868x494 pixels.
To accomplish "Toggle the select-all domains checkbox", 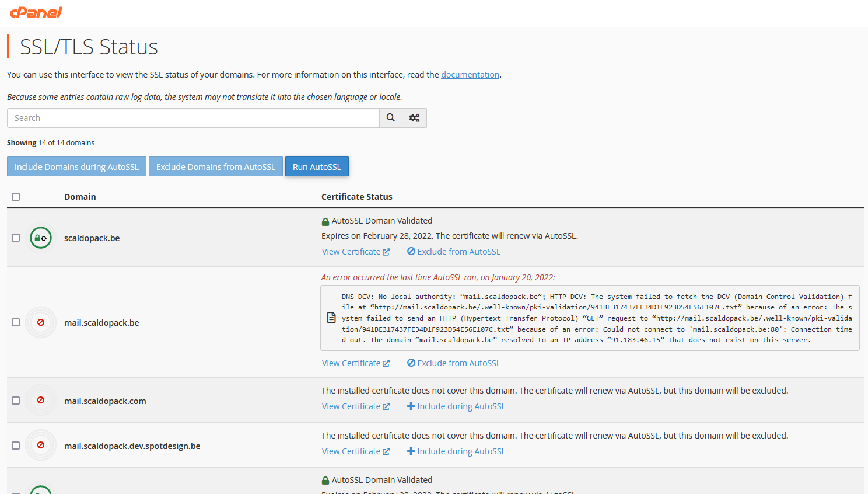I will 16,197.
